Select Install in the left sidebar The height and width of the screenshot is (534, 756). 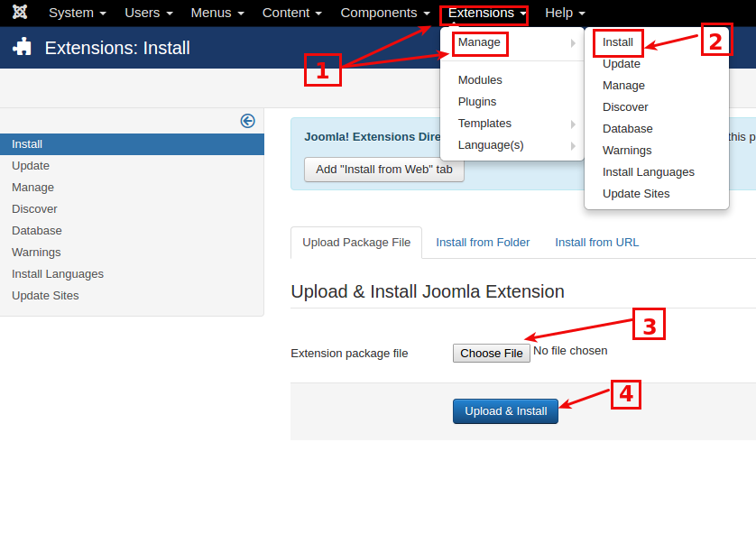pyautogui.click(x=132, y=144)
